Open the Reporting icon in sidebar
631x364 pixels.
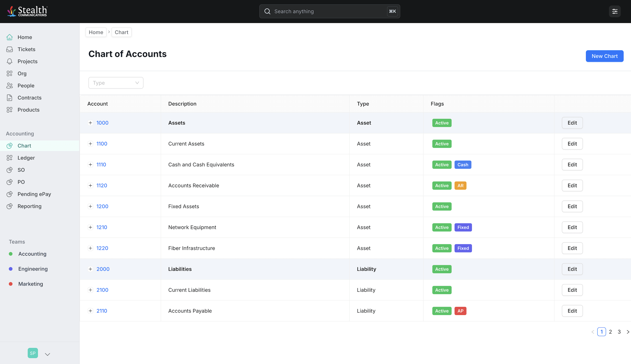(10, 206)
